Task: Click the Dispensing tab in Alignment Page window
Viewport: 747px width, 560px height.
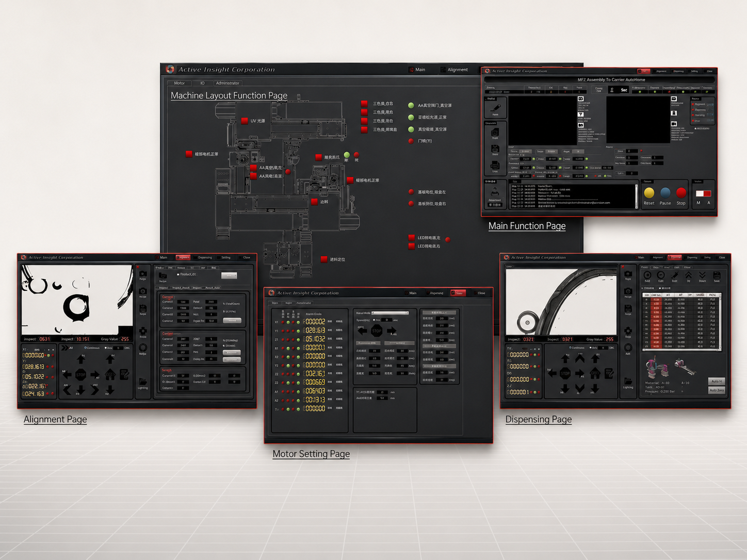Action: coord(205,257)
